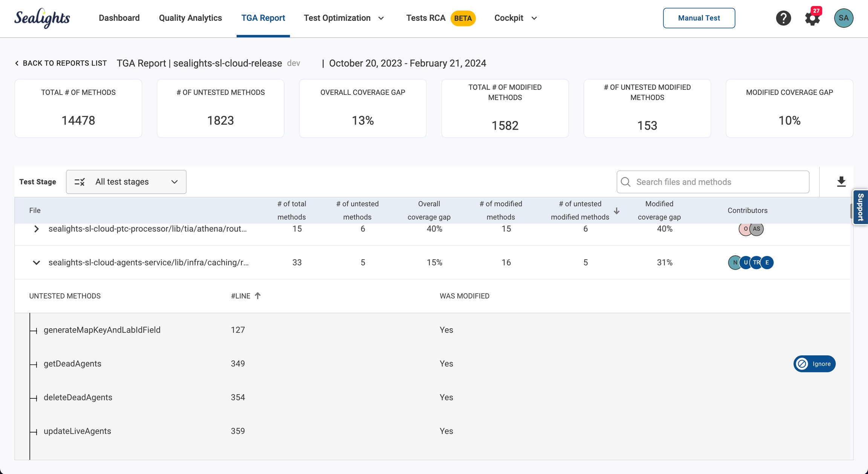Open the Cockpit dropdown menu

(x=515, y=18)
